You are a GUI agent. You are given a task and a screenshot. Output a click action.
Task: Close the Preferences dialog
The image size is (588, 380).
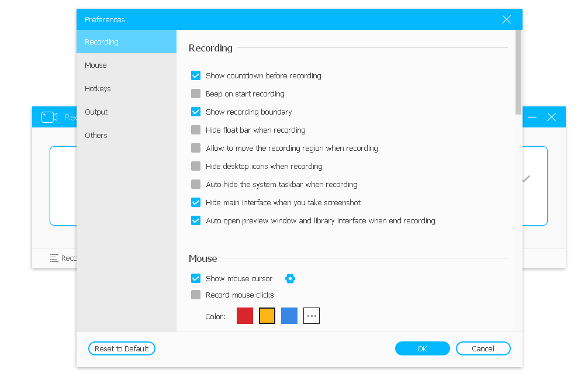(x=506, y=19)
